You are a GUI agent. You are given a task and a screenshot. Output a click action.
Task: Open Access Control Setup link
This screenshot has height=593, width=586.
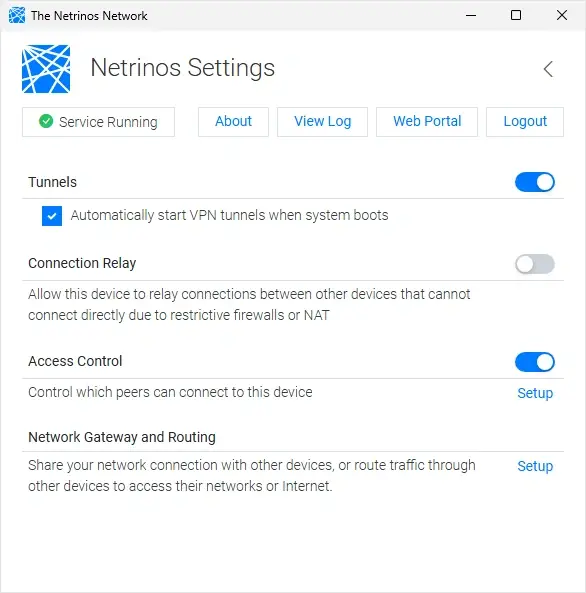click(535, 393)
